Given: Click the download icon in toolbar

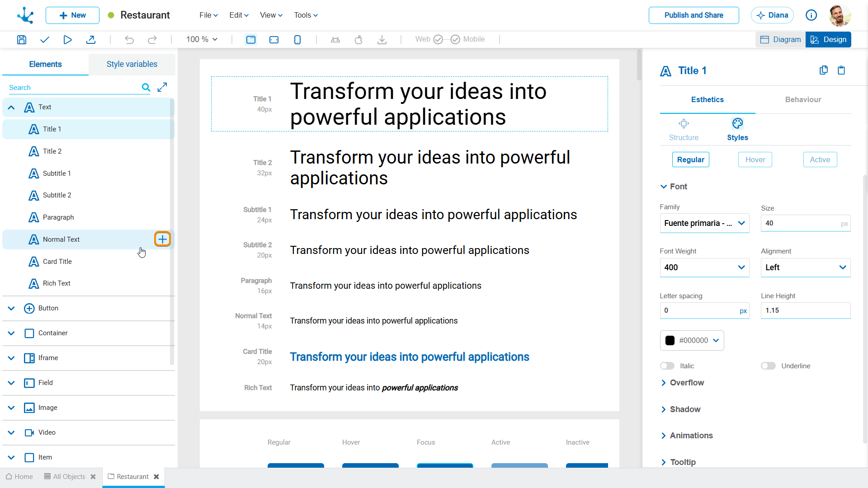Looking at the screenshot, I should pyautogui.click(x=382, y=40).
